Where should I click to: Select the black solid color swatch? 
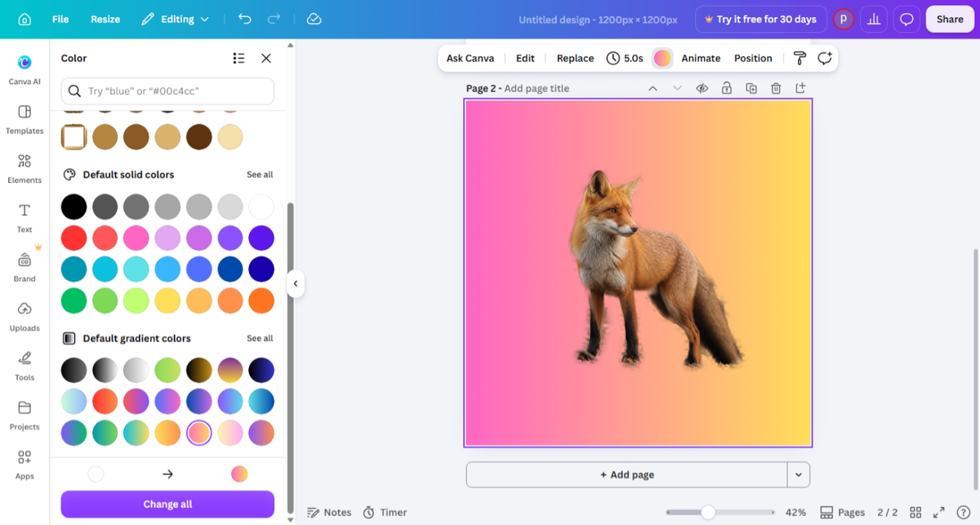(x=73, y=207)
